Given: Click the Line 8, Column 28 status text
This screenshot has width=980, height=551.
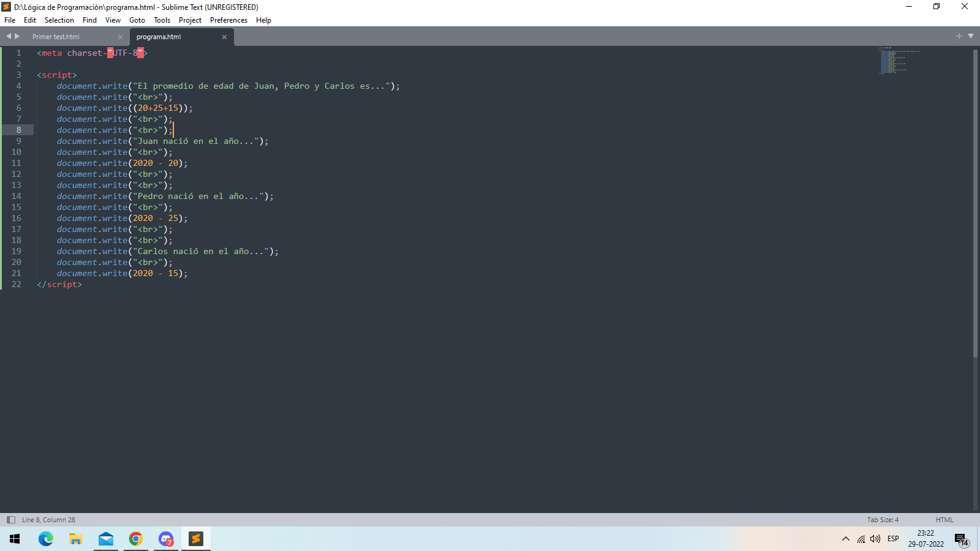Looking at the screenshot, I should point(48,520).
